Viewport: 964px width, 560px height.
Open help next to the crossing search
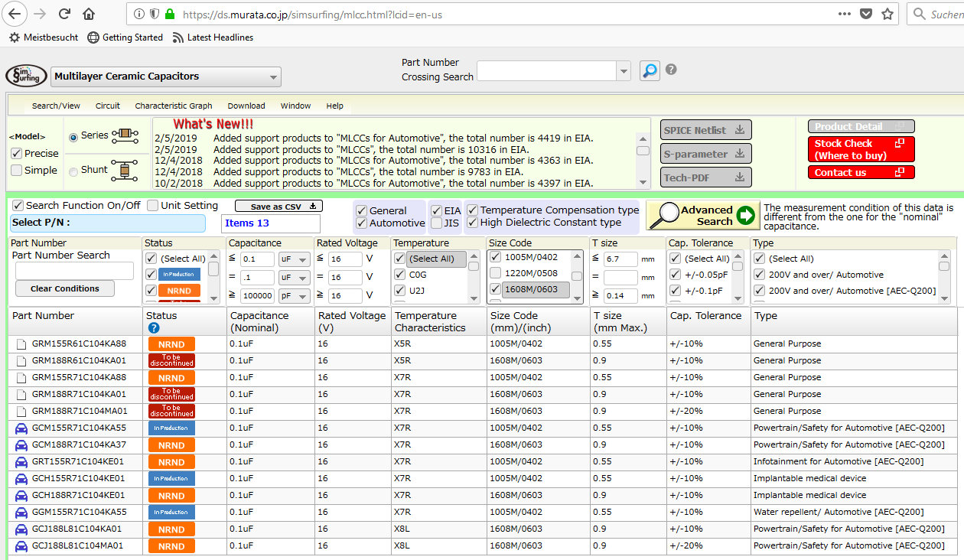click(671, 70)
